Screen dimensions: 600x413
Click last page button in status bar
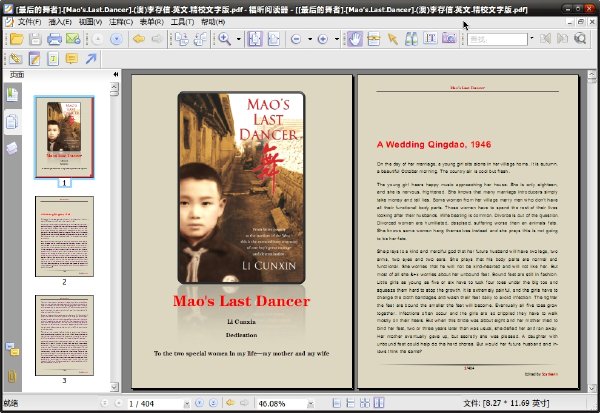(x=213, y=403)
